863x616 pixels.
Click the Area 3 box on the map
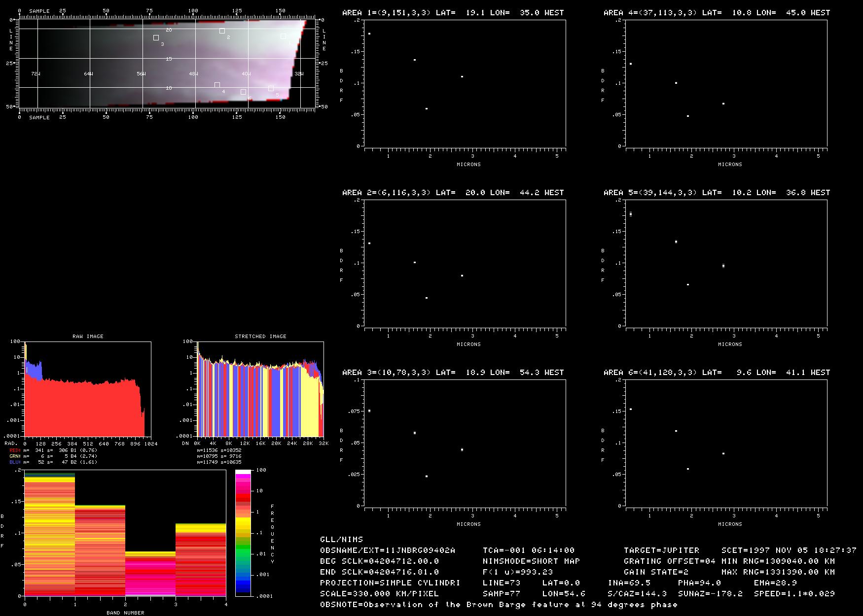pyautogui.click(x=156, y=37)
